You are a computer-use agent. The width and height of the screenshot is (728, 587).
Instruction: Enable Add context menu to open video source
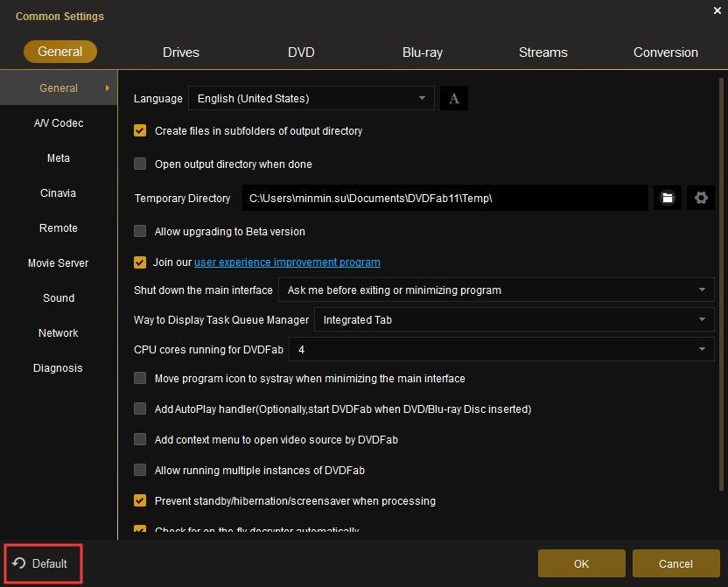[x=140, y=439]
